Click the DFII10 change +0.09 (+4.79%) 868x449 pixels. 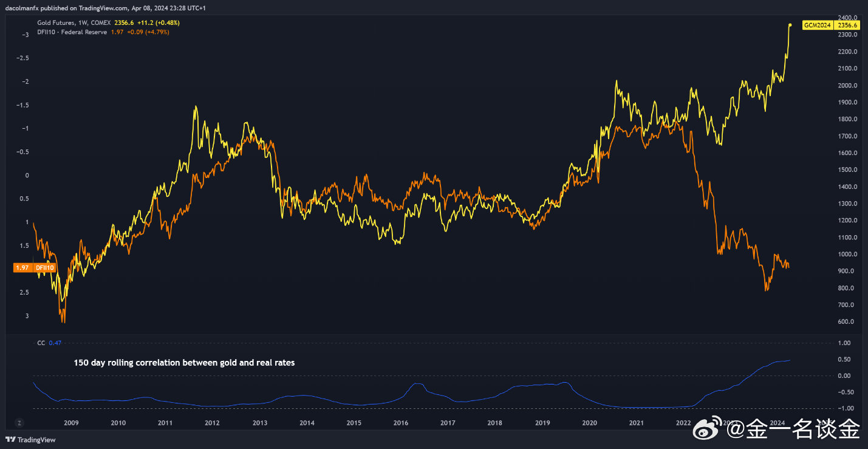pyautogui.click(x=148, y=32)
